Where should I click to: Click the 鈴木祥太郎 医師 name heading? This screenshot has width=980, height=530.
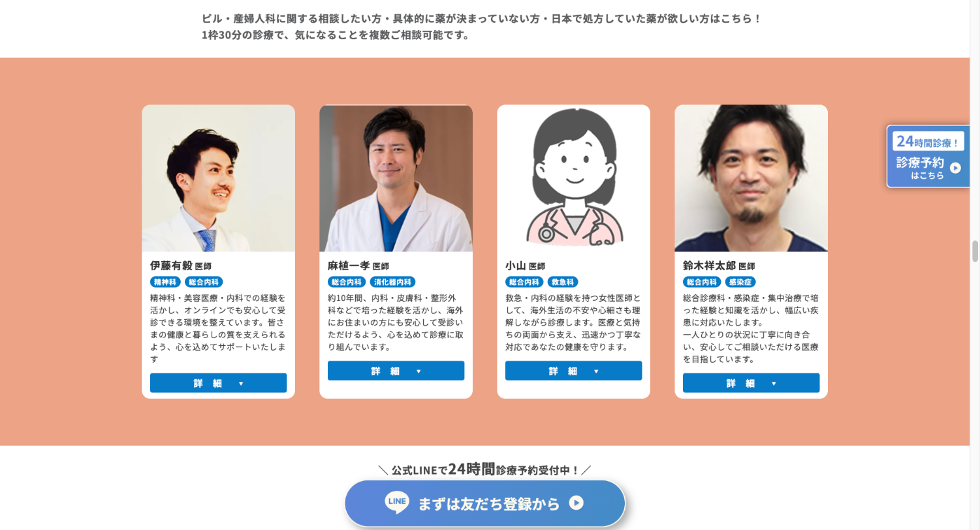point(719,266)
